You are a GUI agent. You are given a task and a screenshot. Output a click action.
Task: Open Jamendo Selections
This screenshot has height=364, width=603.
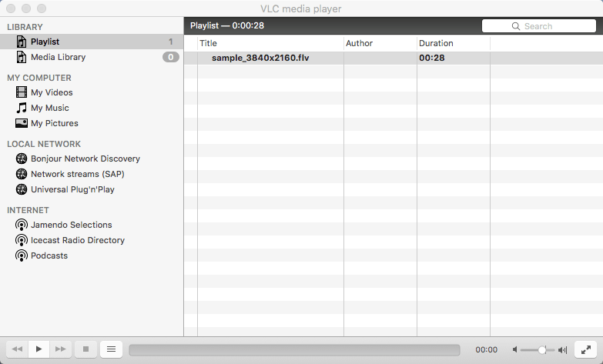pos(71,225)
